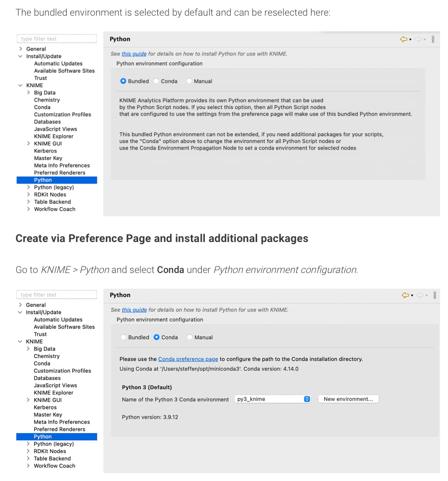Select KNIME Explorer in the top tree
This screenshot has height=481, width=448.
54,136
